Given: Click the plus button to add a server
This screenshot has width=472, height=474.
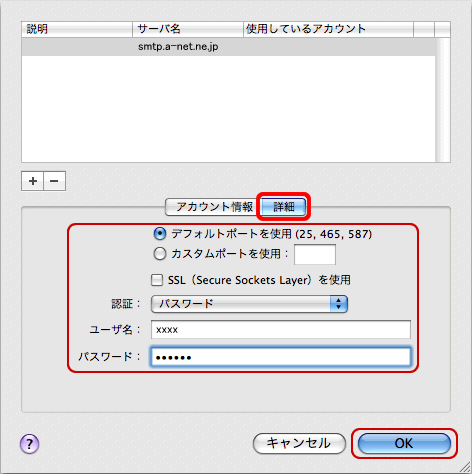Looking at the screenshot, I should pos(32,181).
